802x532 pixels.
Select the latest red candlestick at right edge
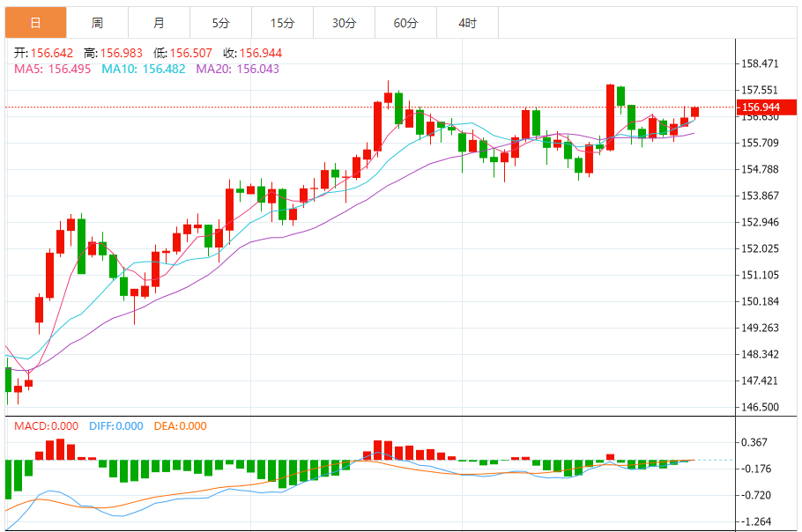(695, 112)
